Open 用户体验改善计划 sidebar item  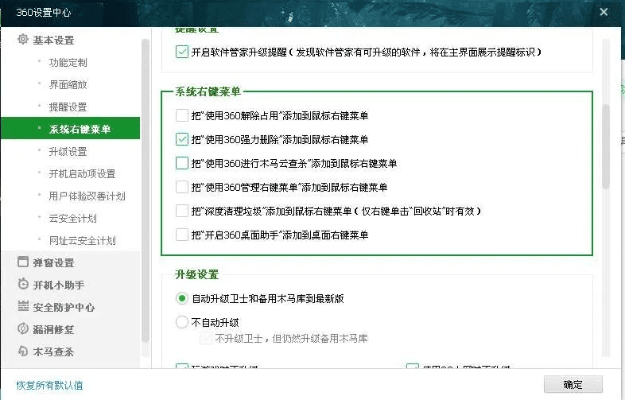click(x=87, y=196)
